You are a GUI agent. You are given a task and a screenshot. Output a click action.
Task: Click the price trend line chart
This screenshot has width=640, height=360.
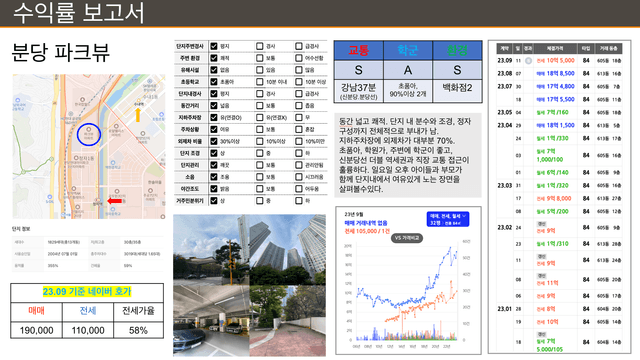coord(407,292)
